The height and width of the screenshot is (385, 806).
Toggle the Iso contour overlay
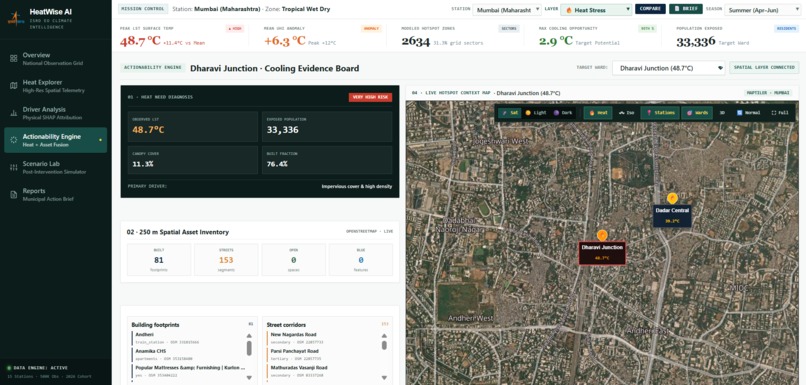coord(626,113)
